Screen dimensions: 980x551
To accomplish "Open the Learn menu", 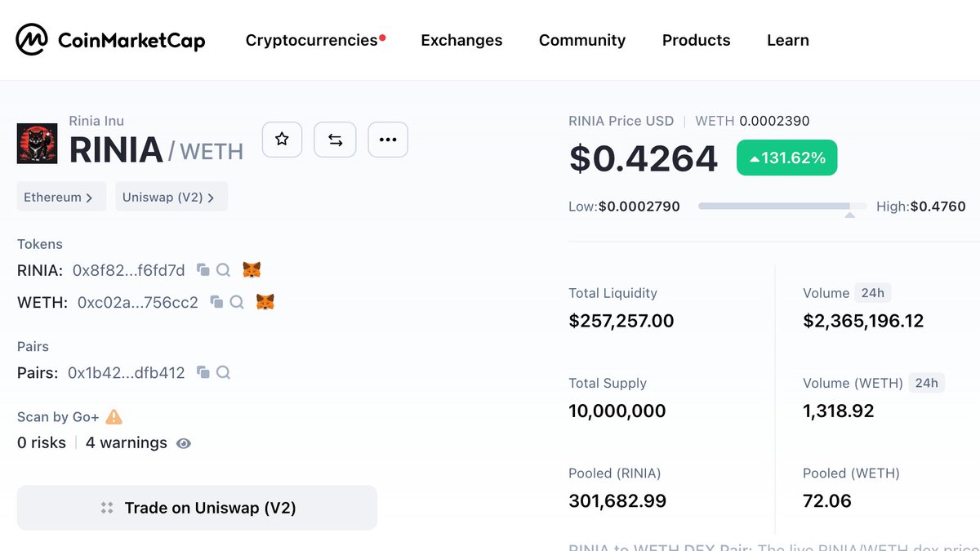I will click(x=788, y=40).
